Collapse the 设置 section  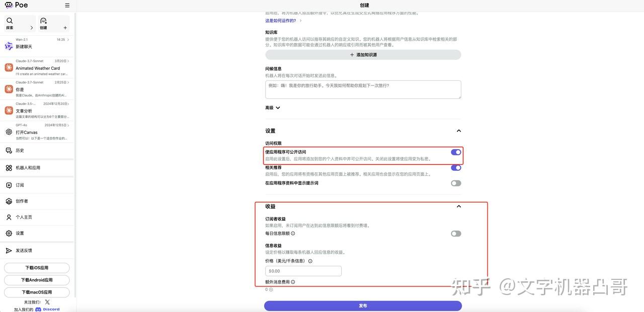[458, 130]
